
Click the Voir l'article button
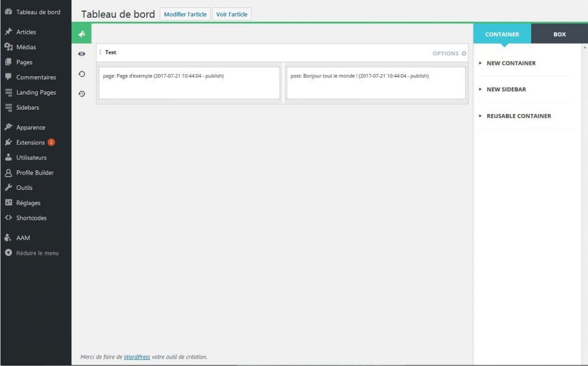point(232,14)
